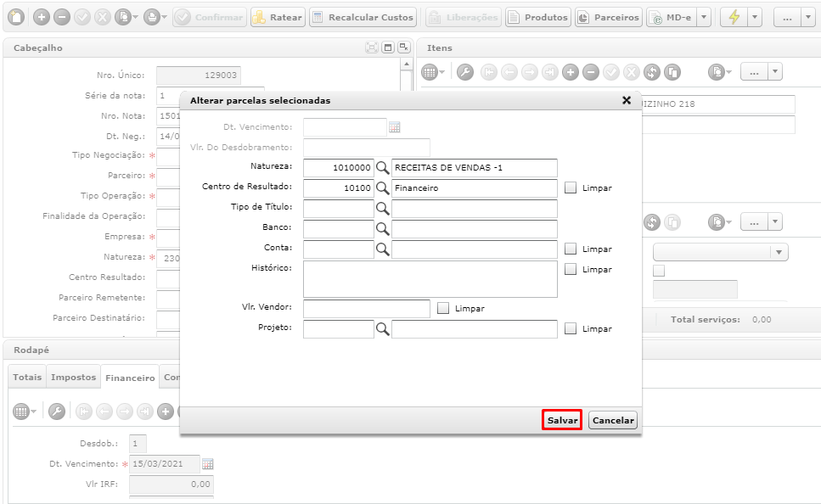Check Limpar for Histórico
The height and width of the screenshot is (504, 821).
(x=571, y=270)
